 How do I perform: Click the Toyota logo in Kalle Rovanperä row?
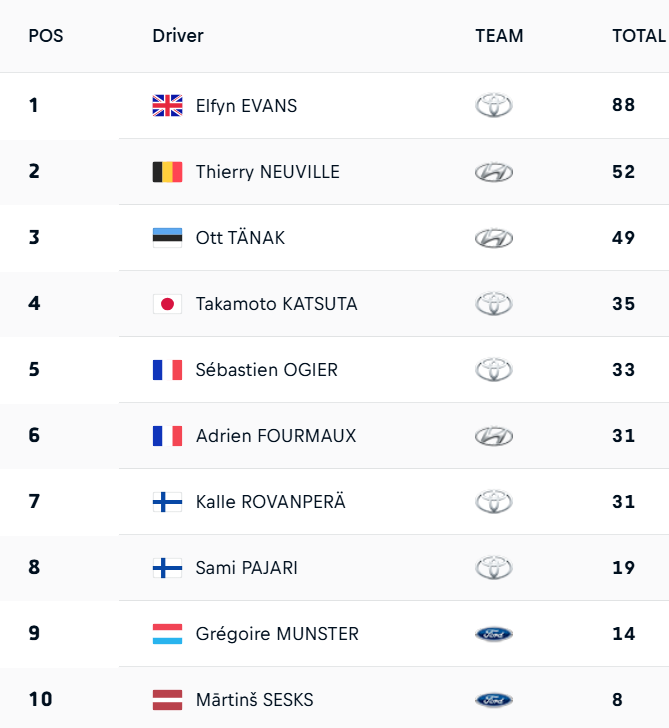click(x=494, y=501)
